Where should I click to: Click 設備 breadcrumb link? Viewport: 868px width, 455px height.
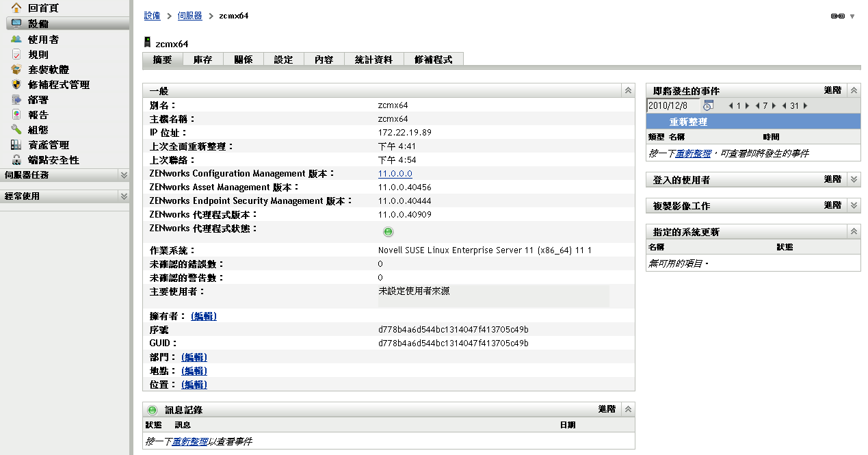pyautogui.click(x=153, y=16)
